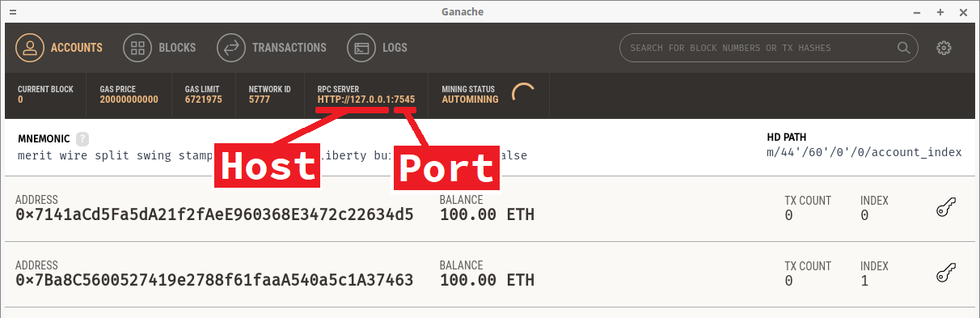Click the Automining status text
Viewport: 980px width, 318px height.
470,100
